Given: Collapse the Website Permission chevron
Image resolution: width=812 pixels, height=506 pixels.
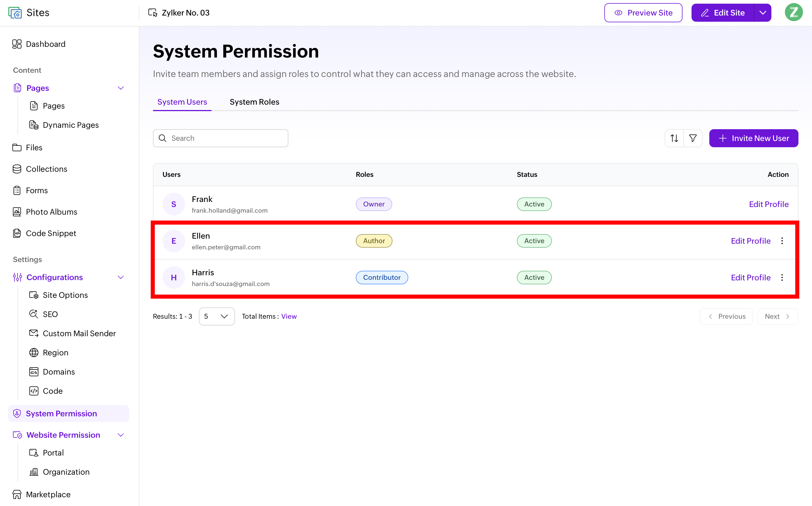Looking at the screenshot, I should (121, 435).
